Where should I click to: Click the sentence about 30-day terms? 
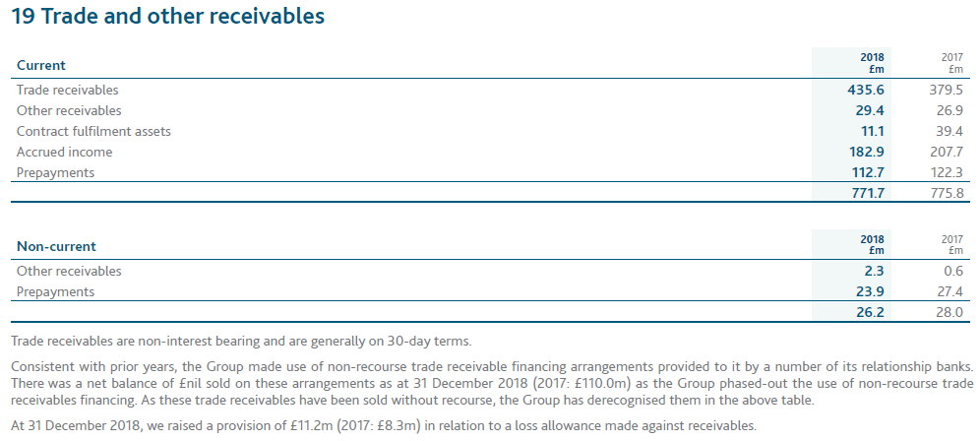pyautogui.click(x=244, y=342)
